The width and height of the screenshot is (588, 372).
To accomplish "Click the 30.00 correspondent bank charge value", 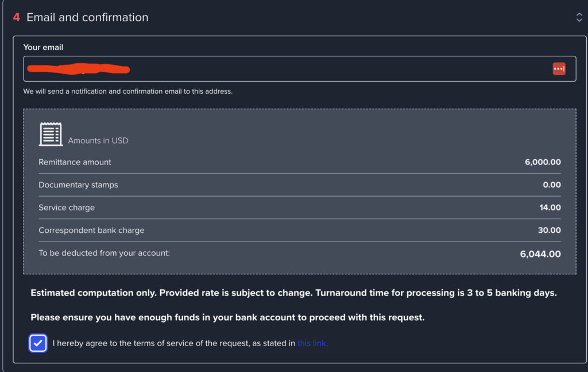I will (550, 231).
